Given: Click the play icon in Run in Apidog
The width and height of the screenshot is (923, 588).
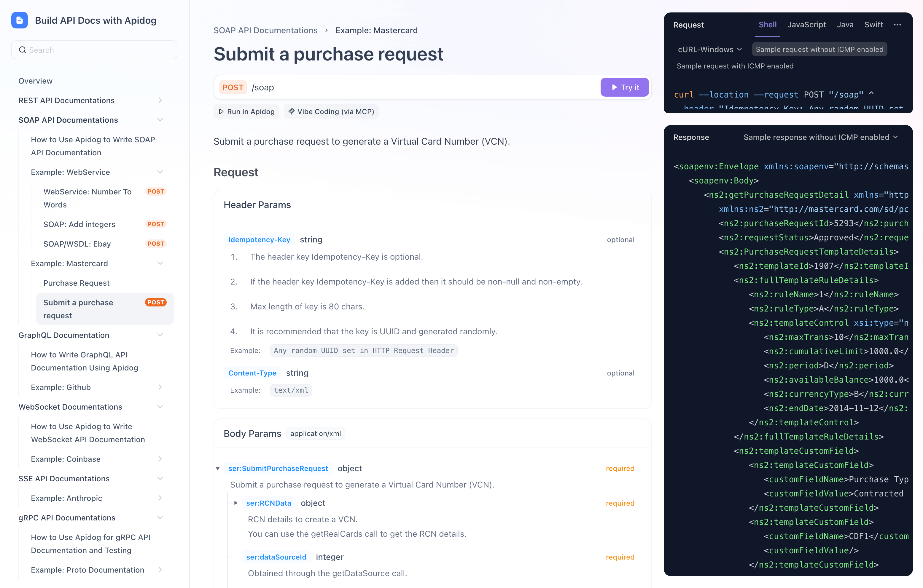Looking at the screenshot, I should (x=221, y=111).
